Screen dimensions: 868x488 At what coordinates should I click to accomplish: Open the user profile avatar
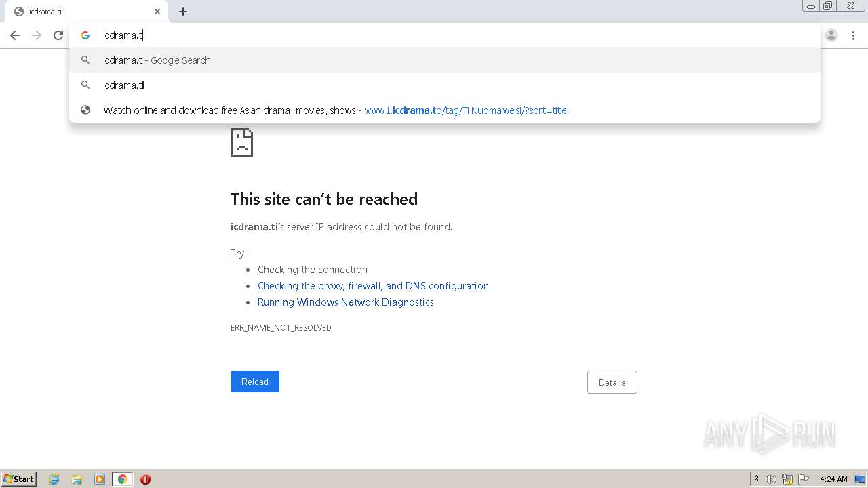[x=831, y=35]
